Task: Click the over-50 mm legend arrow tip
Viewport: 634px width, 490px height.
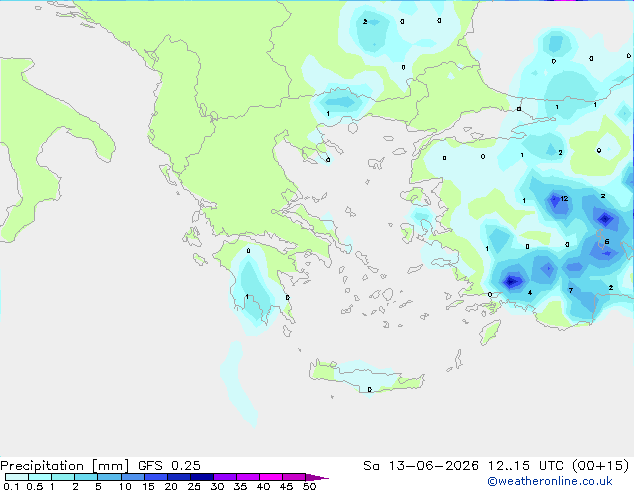Action: tap(317, 477)
